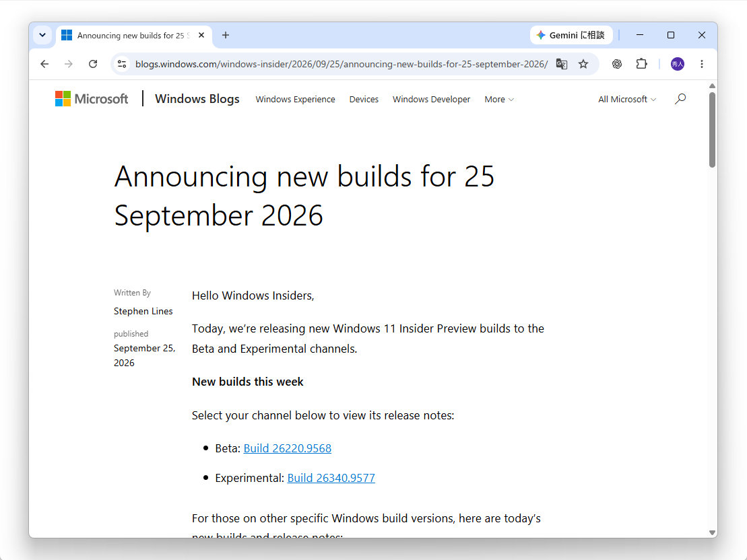Click the published date September 25, 2026

tap(144, 355)
